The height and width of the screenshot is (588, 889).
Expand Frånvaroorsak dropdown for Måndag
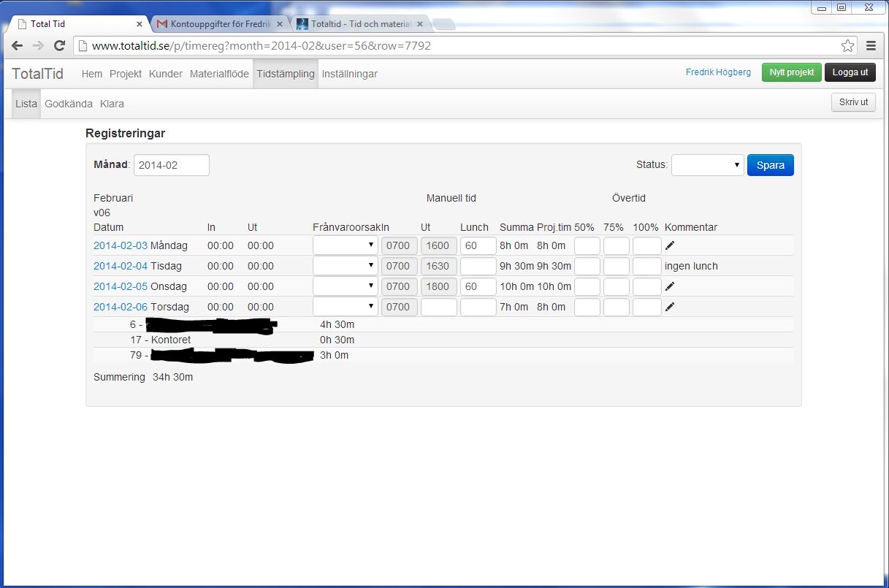tap(345, 245)
